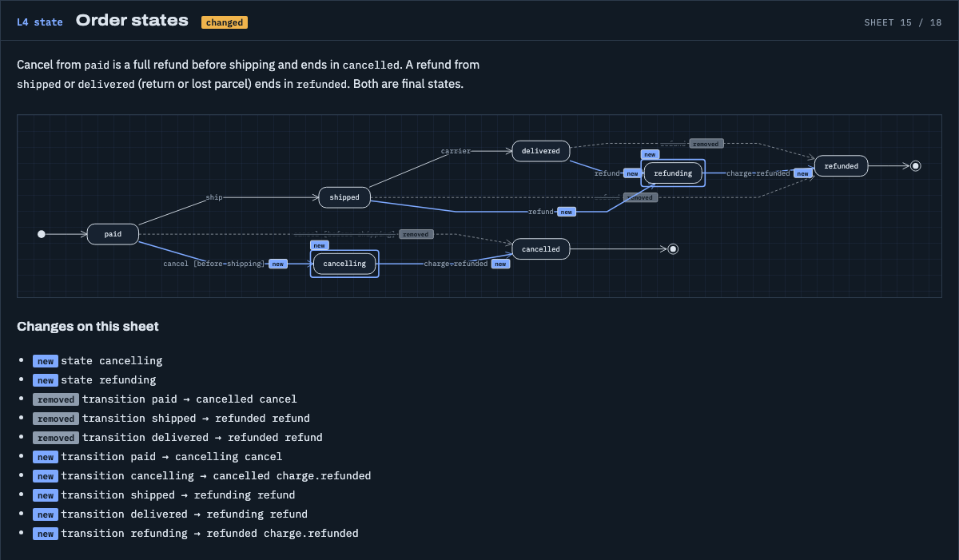Click the removed badge on the paid-to-cancelled dashed line
Image resolution: width=959 pixels, height=560 pixels.
[416, 234]
